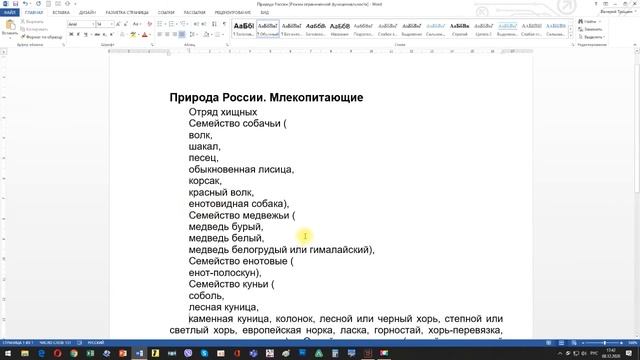Apply the Heading 1 (Заголовок) style

coord(244,29)
